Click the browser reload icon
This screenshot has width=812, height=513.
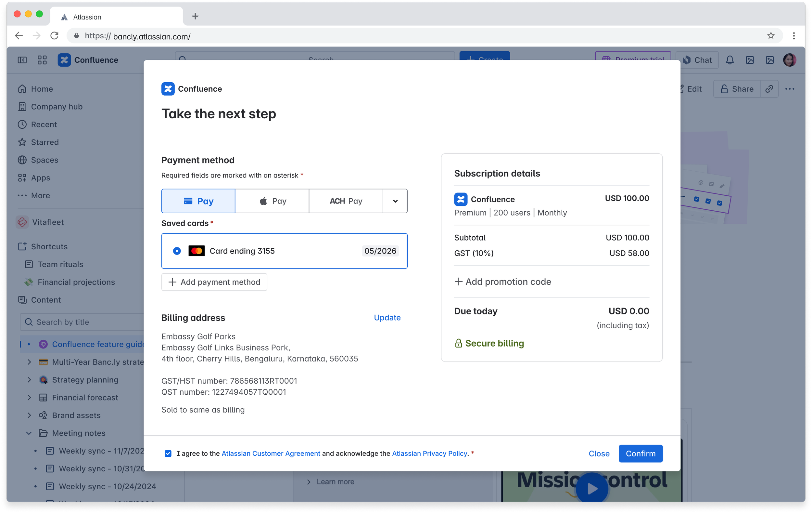pos(54,36)
